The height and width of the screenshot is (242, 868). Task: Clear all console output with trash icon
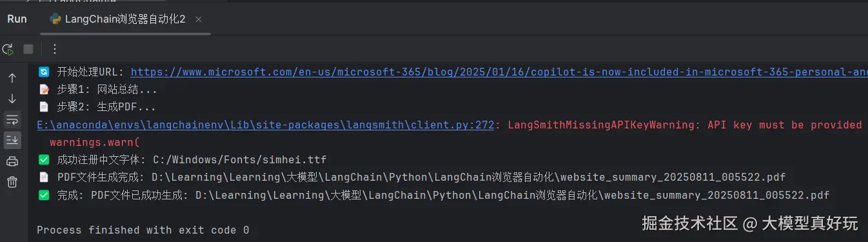click(x=12, y=181)
